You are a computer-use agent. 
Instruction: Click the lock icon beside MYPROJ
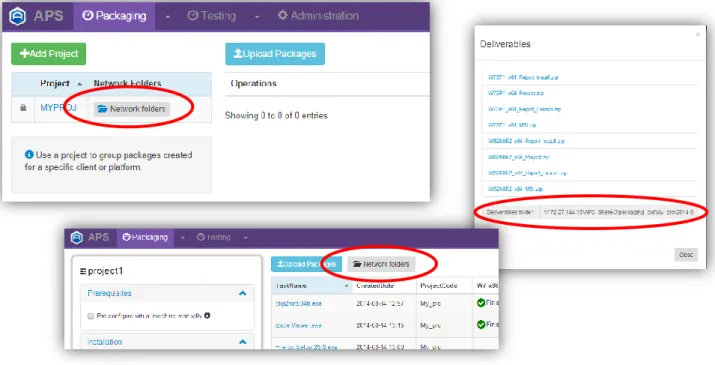[x=23, y=108]
